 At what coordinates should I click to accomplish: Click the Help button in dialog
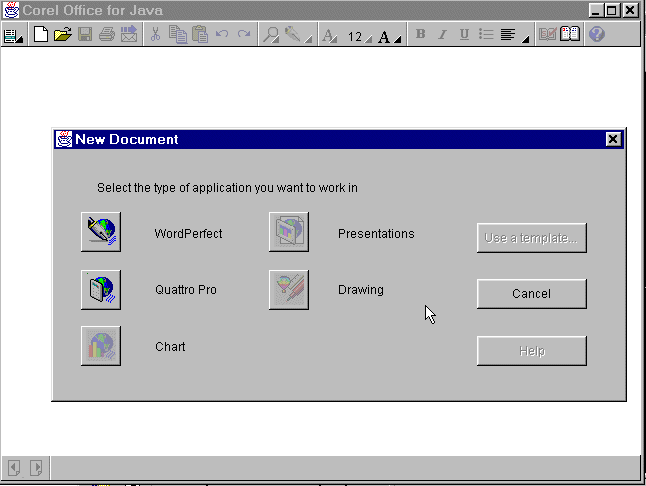[x=532, y=351]
